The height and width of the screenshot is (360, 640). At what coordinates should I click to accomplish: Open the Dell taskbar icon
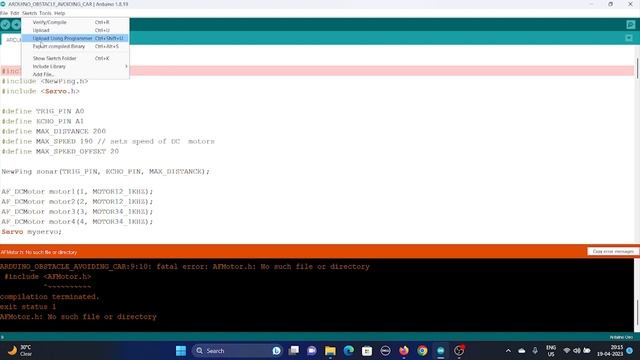pyautogui.click(x=385, y=351)
